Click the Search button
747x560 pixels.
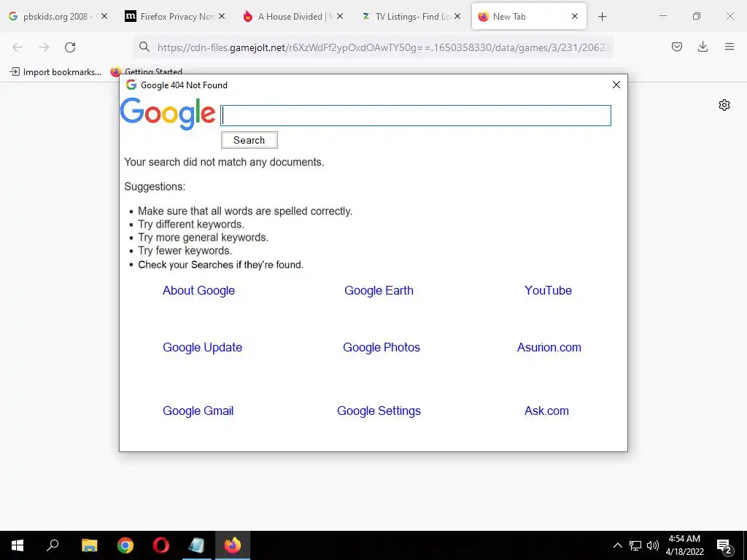tap(249, 140)
